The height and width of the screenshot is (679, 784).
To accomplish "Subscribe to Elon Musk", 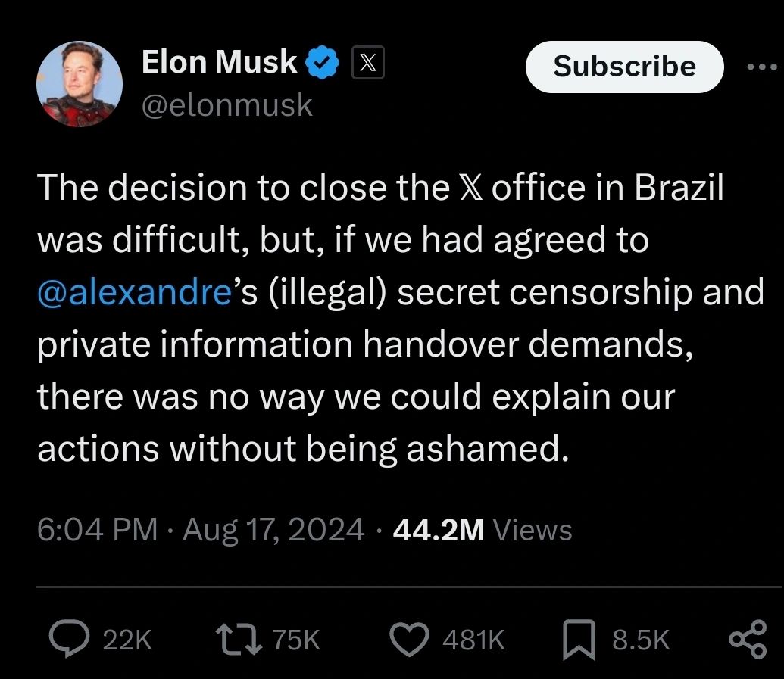I will tap(624, 67).
